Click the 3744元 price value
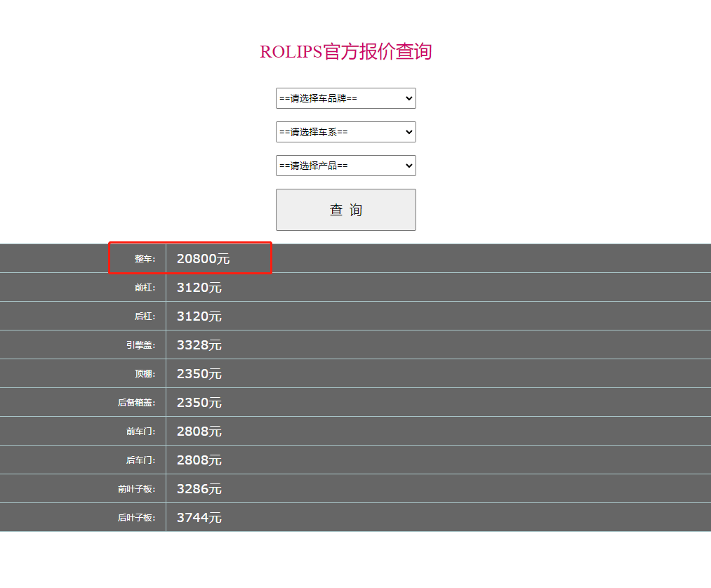711x588 pixels. click(x=199, y=518)
